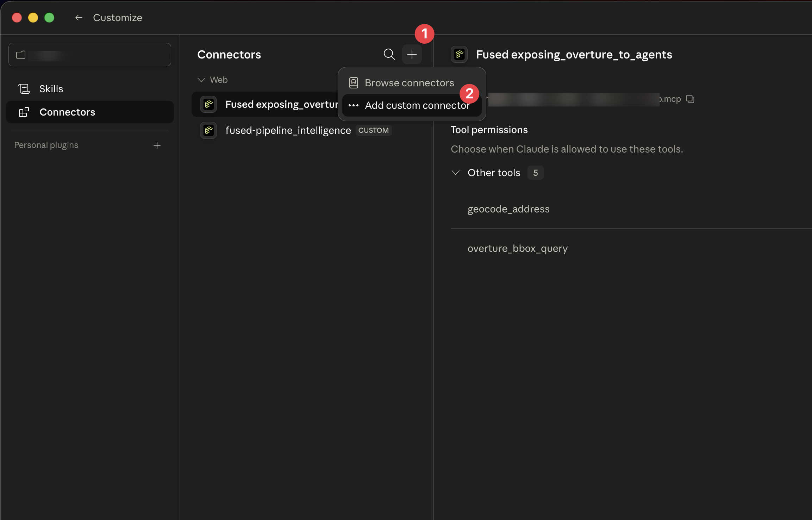Click the connector logo in detail header

(x=459, y=54)
